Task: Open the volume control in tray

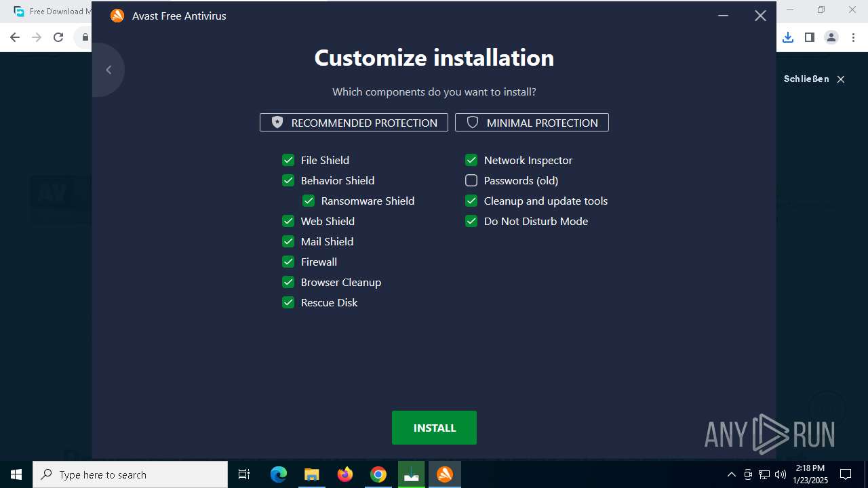Action: point(780,474)
